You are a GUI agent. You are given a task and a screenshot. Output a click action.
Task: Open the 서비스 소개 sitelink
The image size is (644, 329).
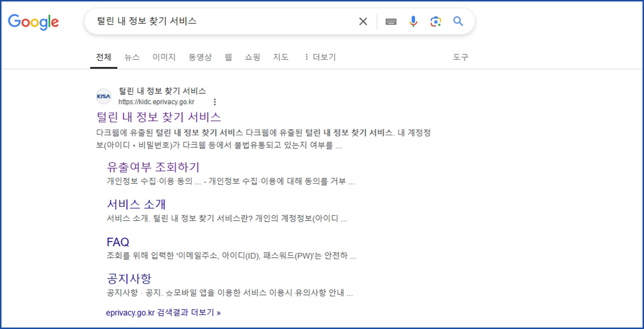point(136,204)
